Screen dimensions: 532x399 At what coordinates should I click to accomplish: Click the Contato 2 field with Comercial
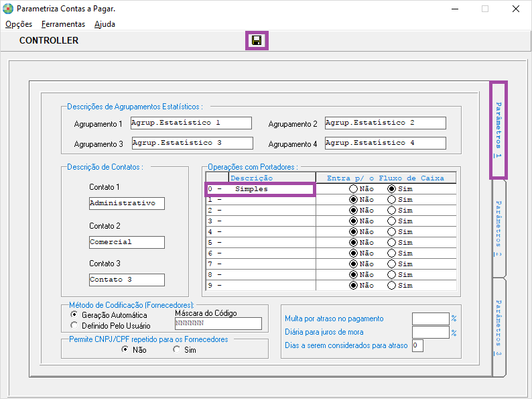tap(127, 243)
